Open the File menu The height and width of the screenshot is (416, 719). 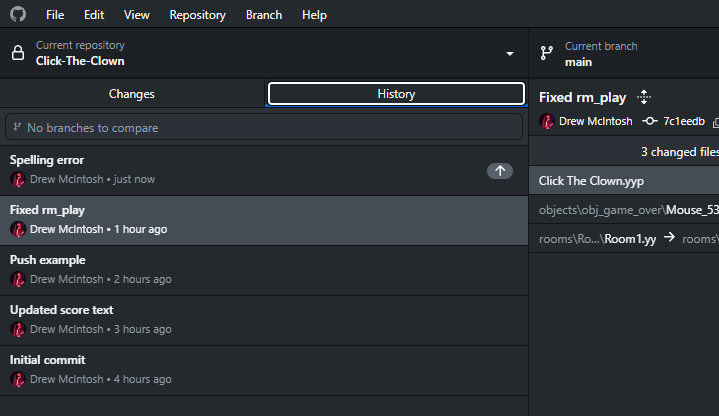pyautogui.click(x=55, y=15)
